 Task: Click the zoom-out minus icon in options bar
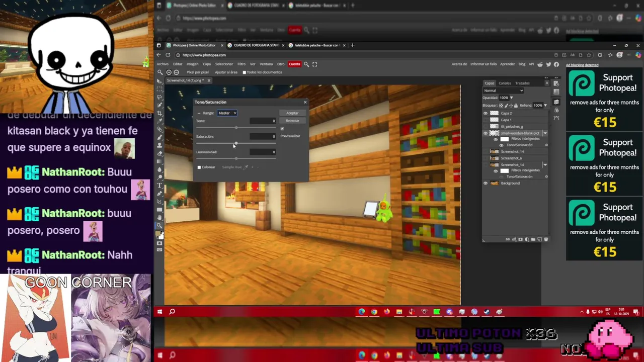[176, 72]
